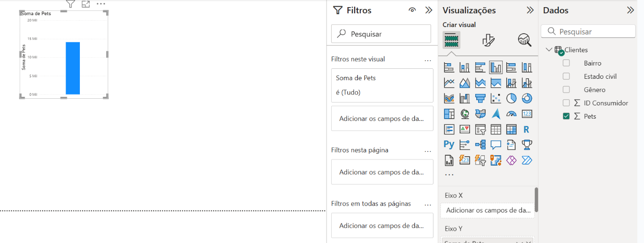This screenshot has height=243, width=644.
Task: Open options for Filtros em todas as páginas
Action: click(427, 205)
